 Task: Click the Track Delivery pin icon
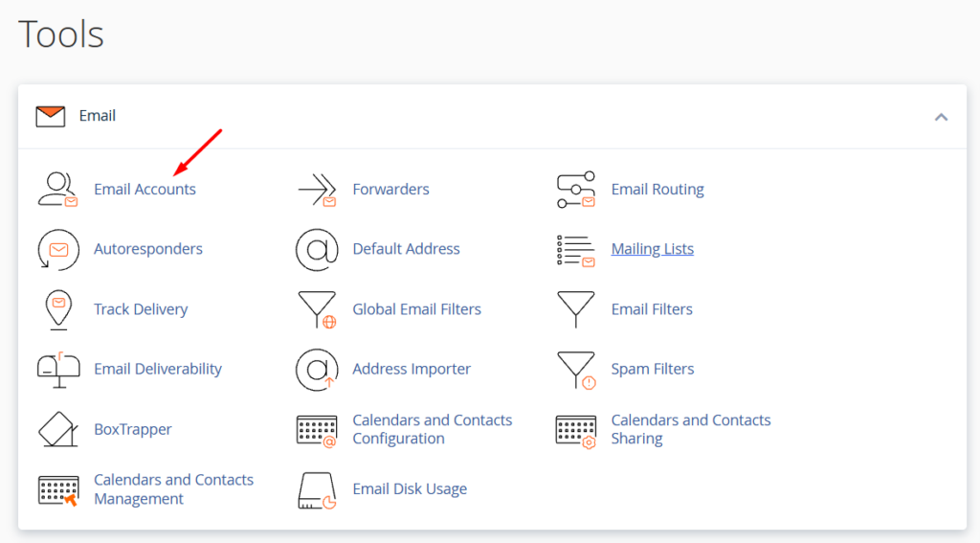(58, 309)
